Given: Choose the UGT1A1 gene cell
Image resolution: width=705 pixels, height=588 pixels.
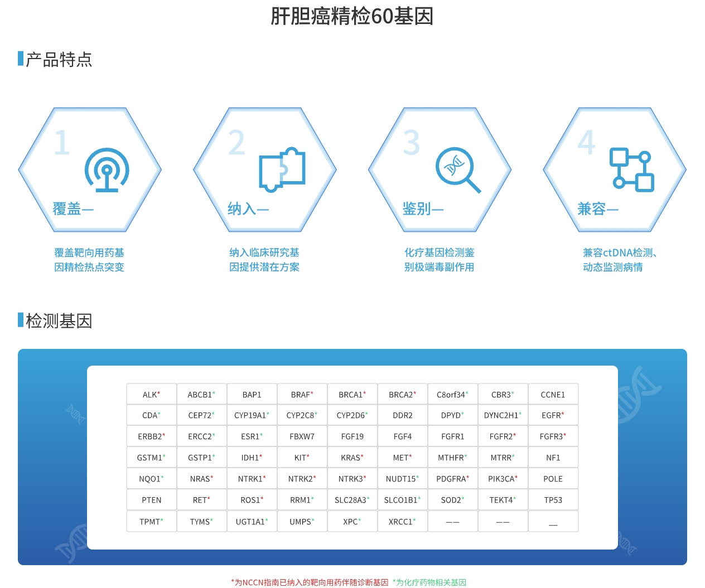Looking at the screenshot, I should pos(252,522).
